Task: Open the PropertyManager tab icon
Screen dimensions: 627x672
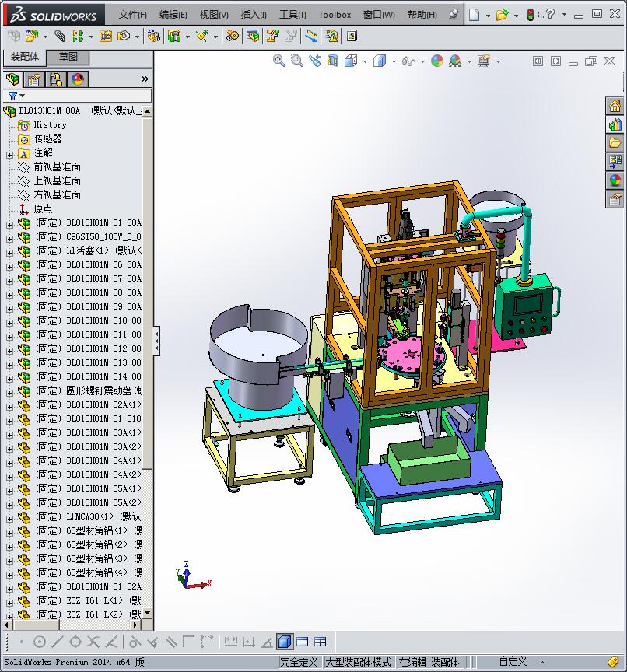Action: coord(34,79)
